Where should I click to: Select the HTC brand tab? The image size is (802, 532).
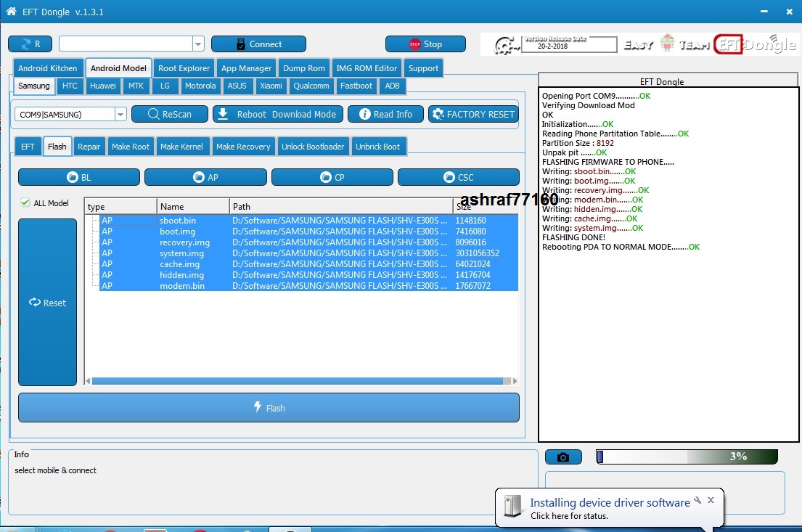pos(70,86)
